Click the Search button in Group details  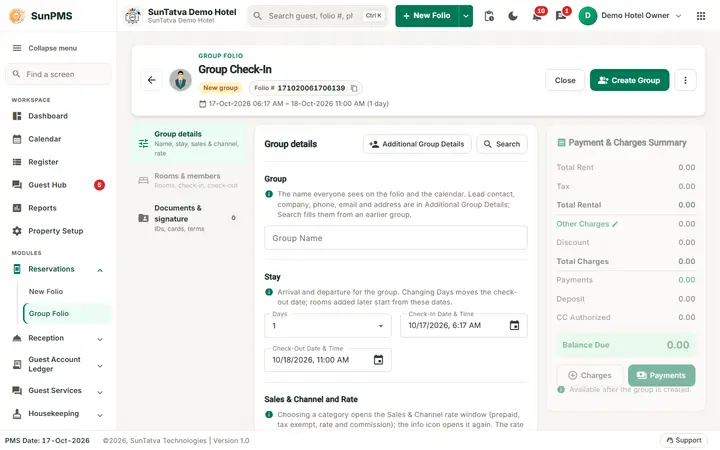tap(502, 144)
